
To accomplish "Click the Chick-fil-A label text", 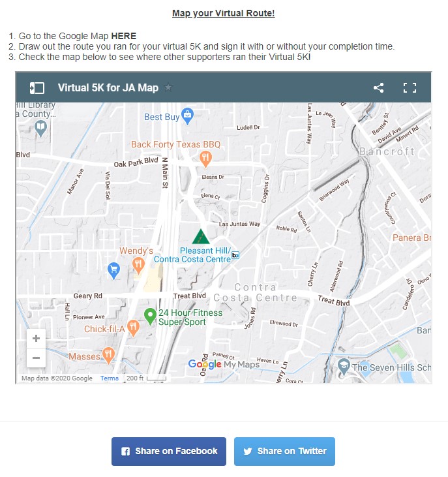I will pyautogui.click(x=104, y=329).
